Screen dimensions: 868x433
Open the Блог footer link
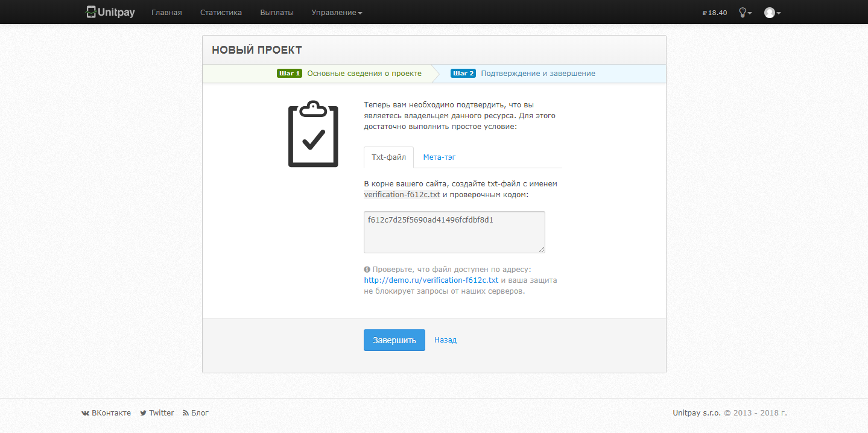(195, 413)
